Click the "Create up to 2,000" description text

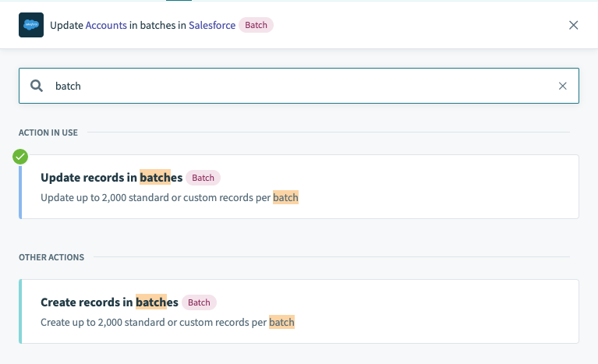click(x=154, y=322)
